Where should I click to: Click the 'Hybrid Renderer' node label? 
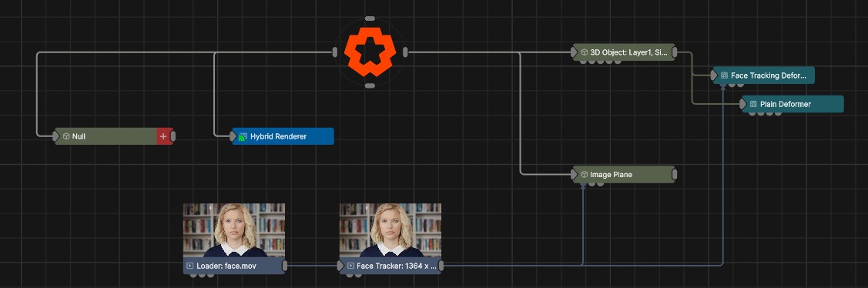coord(278,136)
